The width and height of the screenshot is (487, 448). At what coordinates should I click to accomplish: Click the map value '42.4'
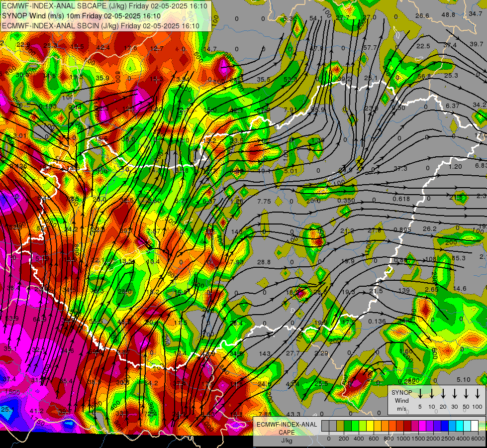tap(103, 47)
